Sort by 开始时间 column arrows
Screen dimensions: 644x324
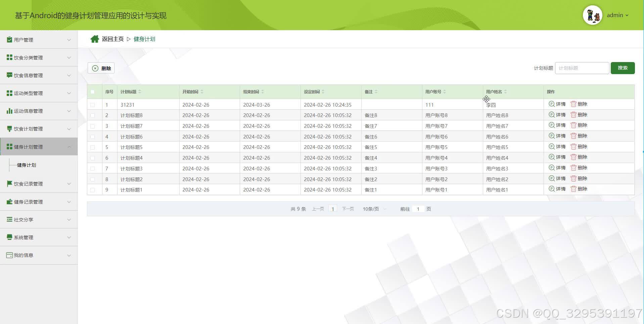[x=202, y=92]
